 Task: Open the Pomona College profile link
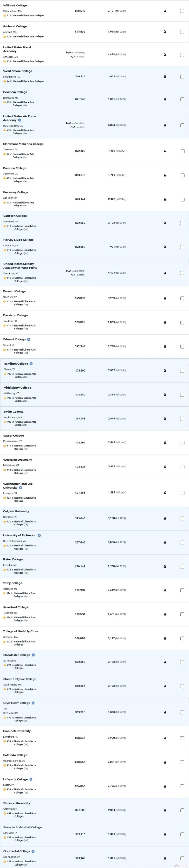pyautogui.click(x=15, y=168)
